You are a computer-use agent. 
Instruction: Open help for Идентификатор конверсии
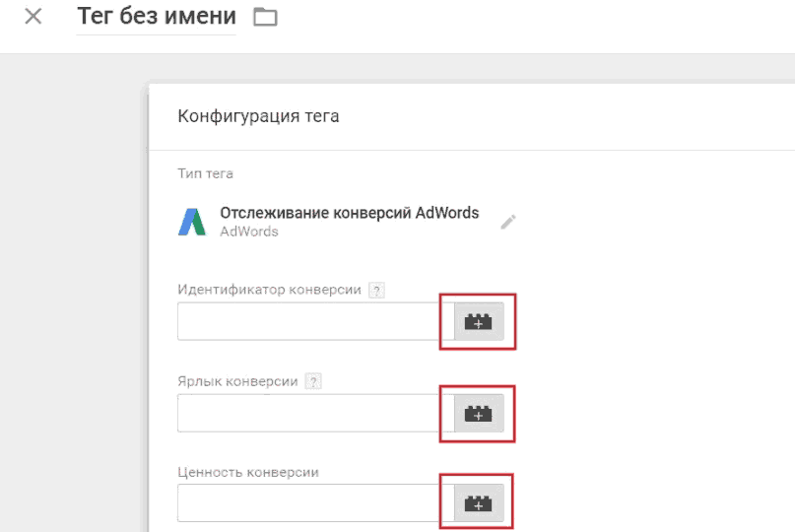pyautogui.click(x=376, y=290)
